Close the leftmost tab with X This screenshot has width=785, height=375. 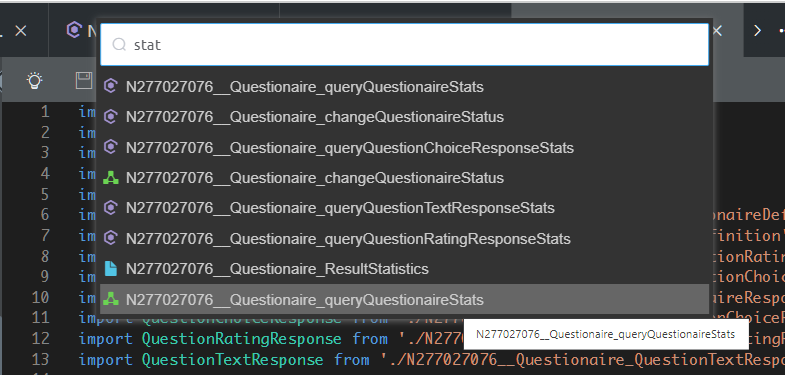(21, 31)
